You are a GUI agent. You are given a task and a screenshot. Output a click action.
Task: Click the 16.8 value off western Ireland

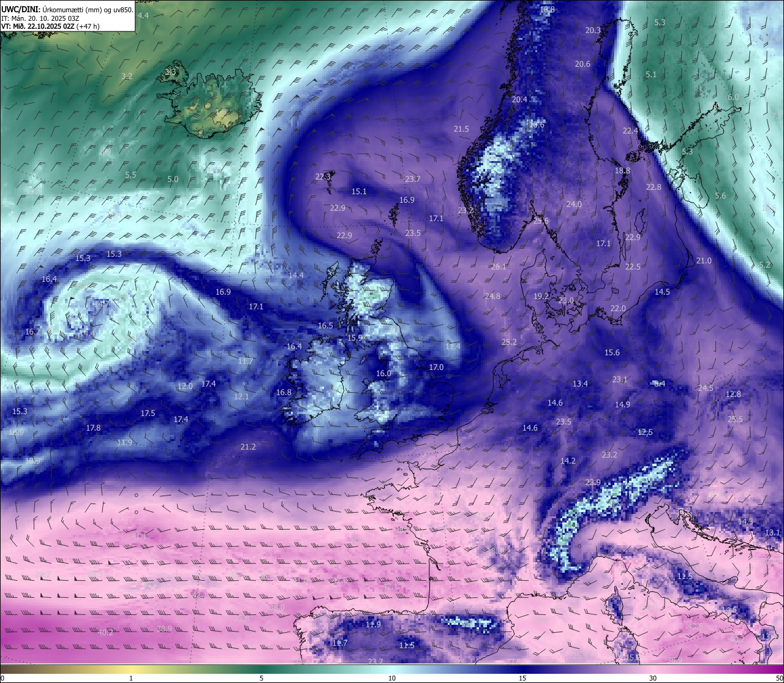pos(284,392)
